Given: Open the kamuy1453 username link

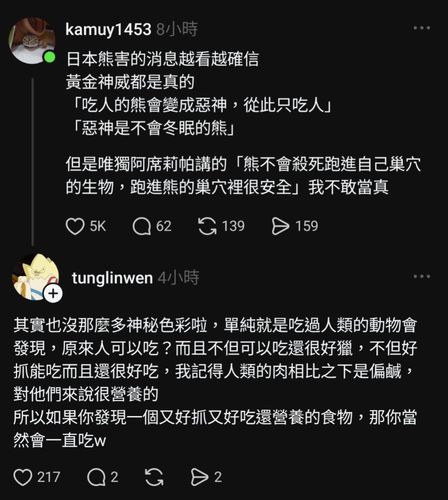Looking at the screenshot, I should (x=108, y=29).
